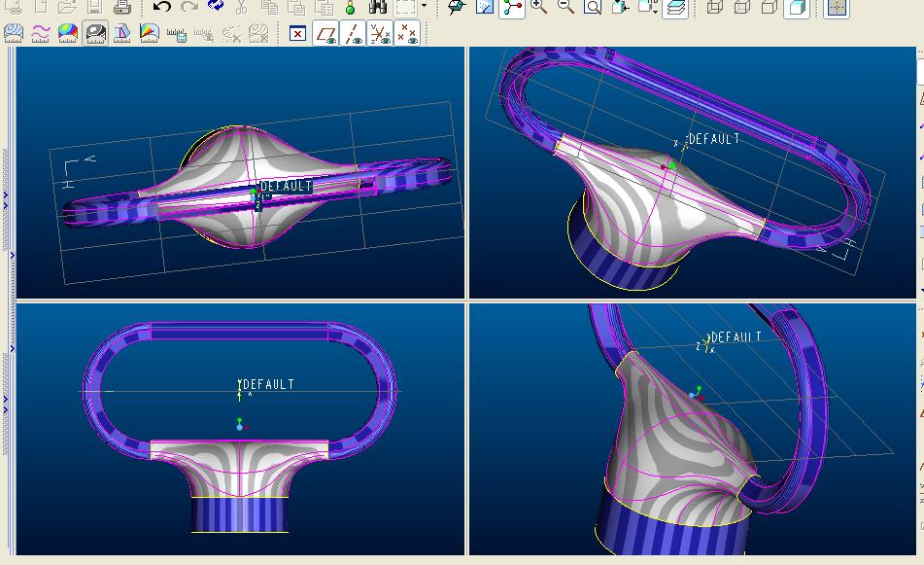Select the dashed-box selection tool

click(x=405, y=7)
